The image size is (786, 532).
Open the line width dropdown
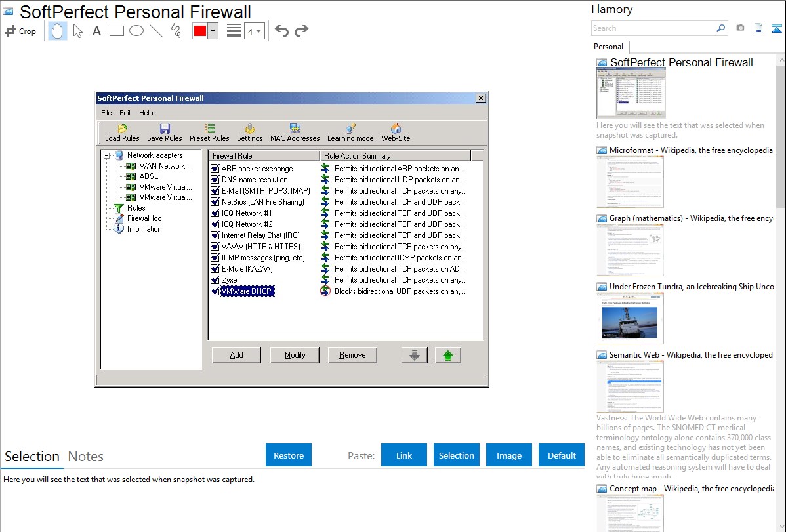(254, 31)
